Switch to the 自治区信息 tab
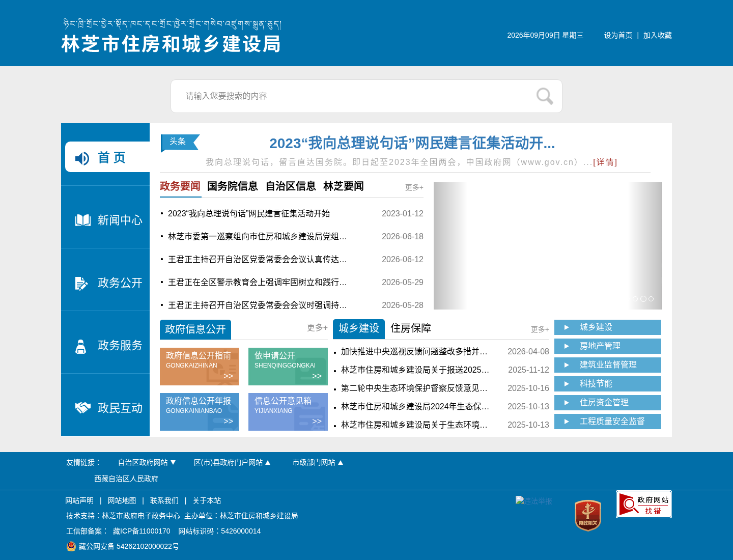This screenshot has height=560, width=733. (291, 186)
